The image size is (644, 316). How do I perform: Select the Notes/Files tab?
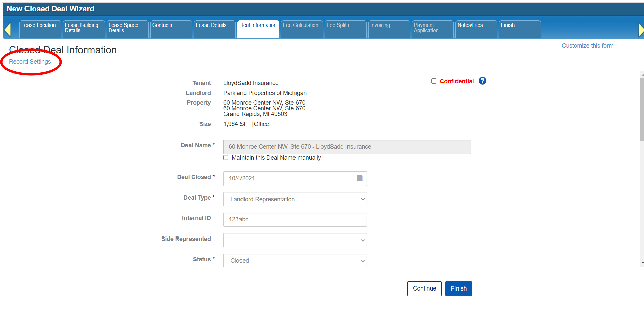476,29
